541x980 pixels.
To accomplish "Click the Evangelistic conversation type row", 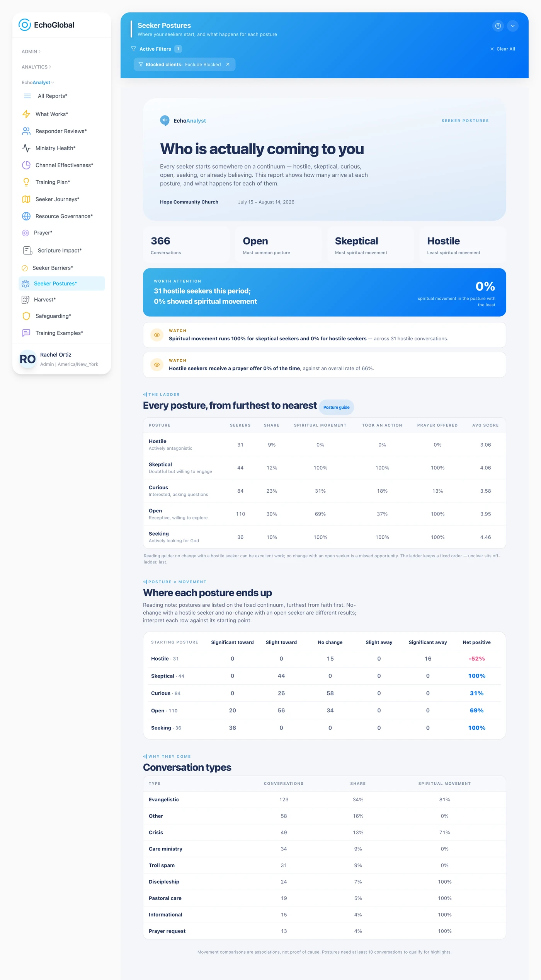I will (x=325, y=799).
